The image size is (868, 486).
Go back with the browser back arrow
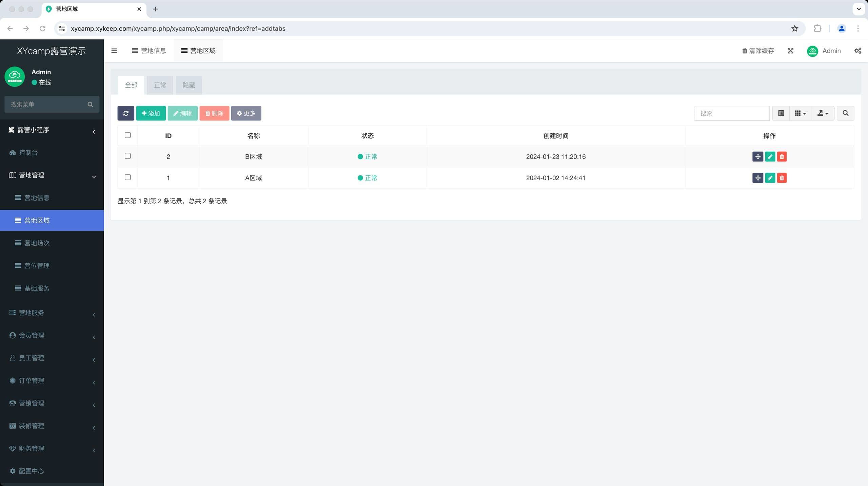point(10,29)
